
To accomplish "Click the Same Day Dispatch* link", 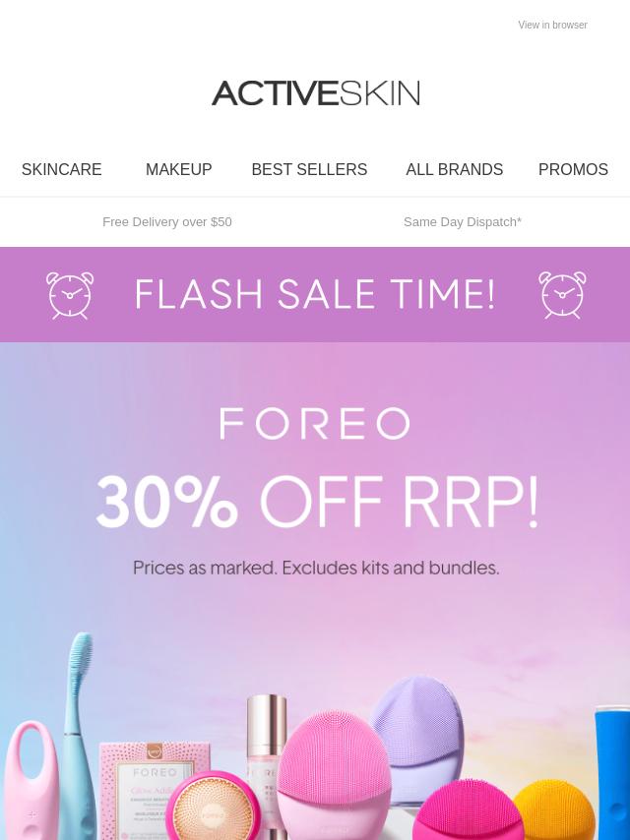I will pos(463,221).
